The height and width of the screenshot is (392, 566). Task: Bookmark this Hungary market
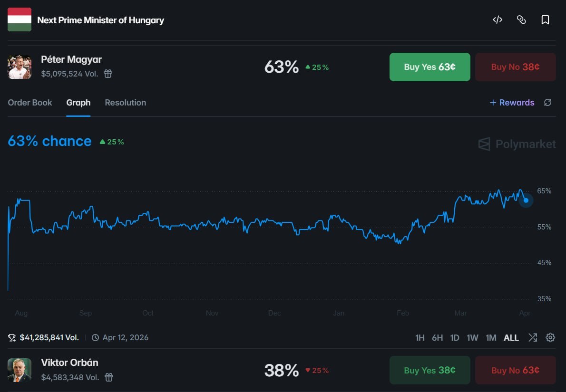546,20
